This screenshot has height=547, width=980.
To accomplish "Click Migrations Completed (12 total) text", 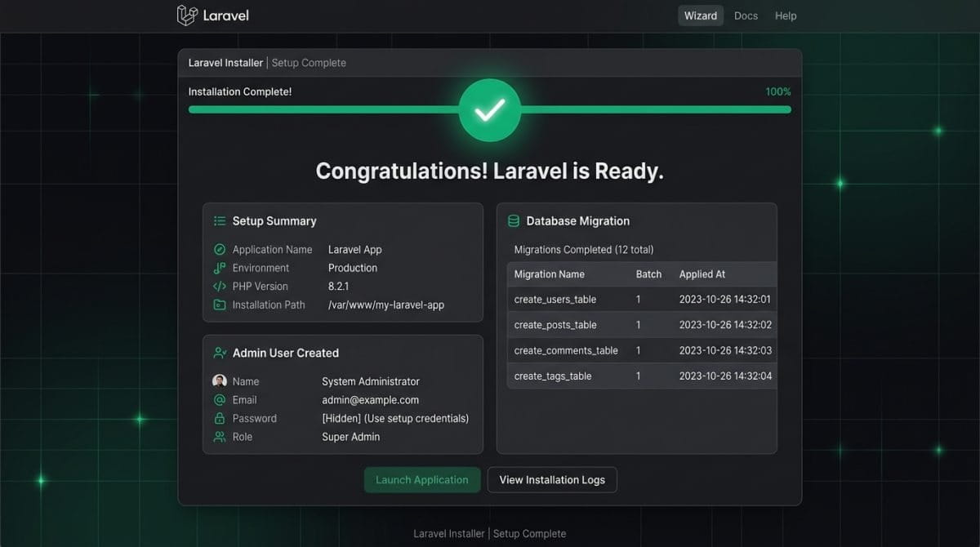I will click(x=584, y=250).
